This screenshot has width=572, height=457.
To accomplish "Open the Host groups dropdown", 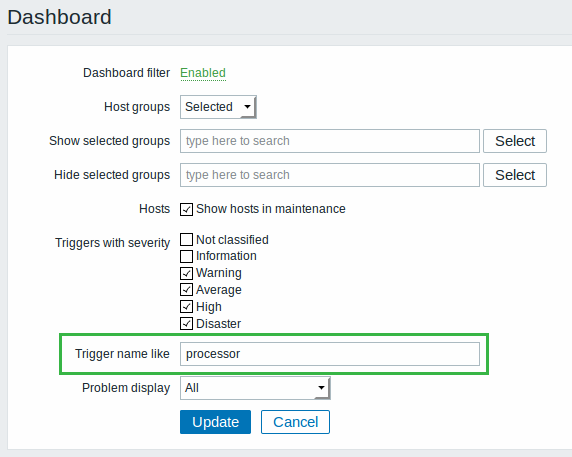I will click(218, 107).
